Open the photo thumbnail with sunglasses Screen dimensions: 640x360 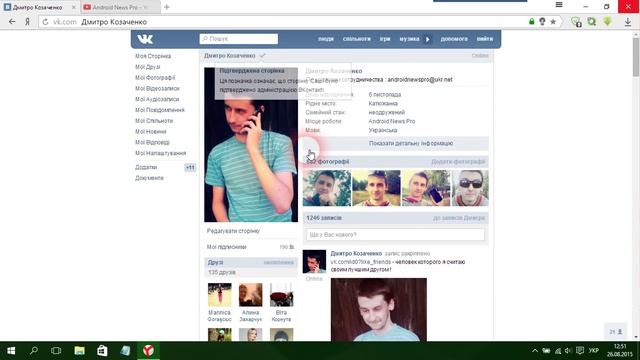470,188
